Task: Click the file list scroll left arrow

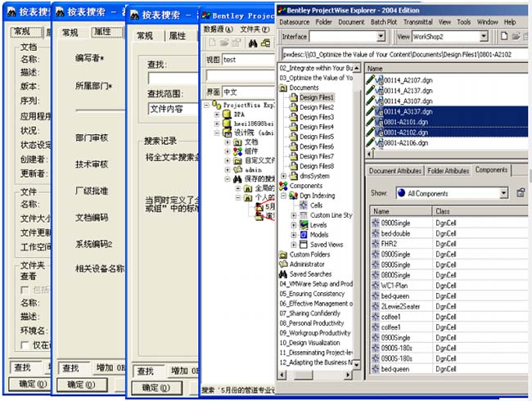Action: tap(370, 154)
